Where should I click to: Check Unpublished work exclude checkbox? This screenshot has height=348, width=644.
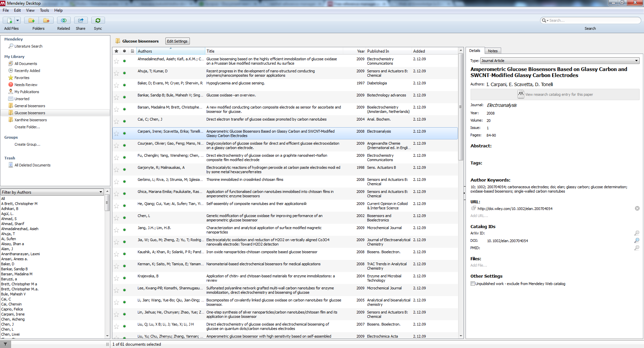473,284
